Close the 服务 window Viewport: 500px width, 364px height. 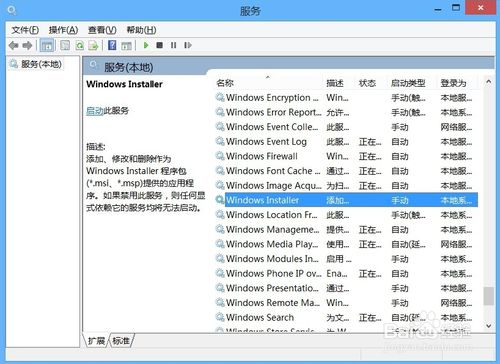[x=480, y=7]
